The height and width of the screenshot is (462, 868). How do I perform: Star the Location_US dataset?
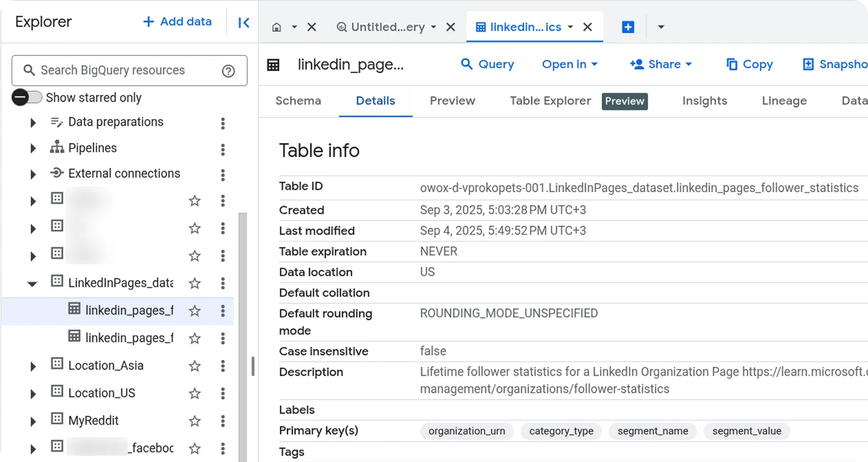[x=194, y=393]
